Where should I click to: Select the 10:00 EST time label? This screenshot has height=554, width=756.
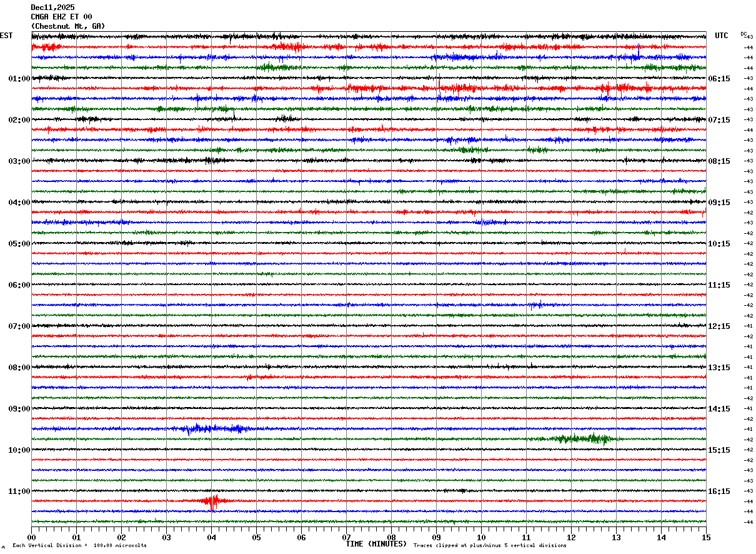coord(19,450)
